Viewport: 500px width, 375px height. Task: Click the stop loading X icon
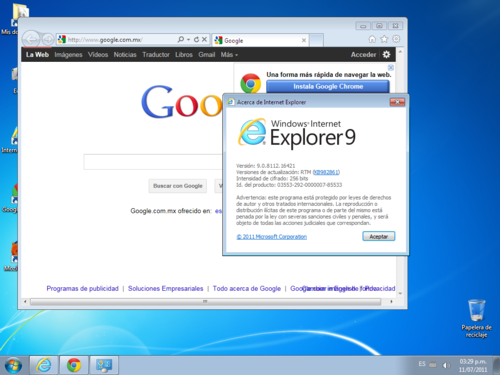coord(204,39)
